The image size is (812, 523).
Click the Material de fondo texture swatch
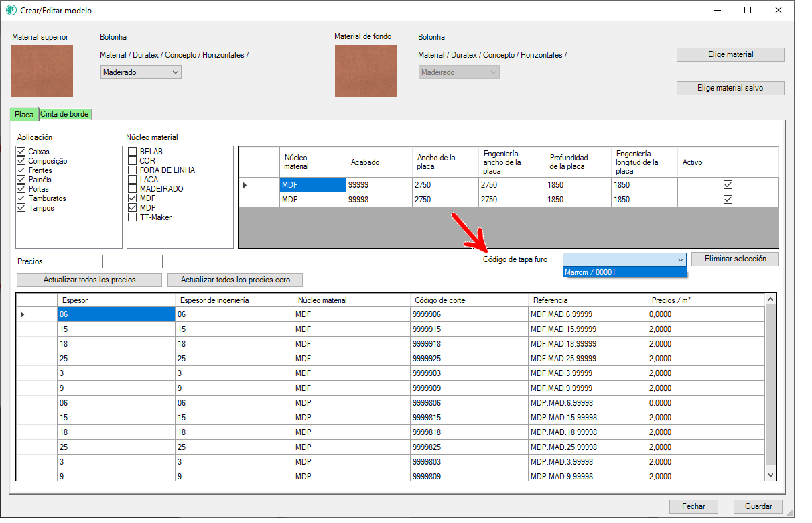tap(366, 70)
